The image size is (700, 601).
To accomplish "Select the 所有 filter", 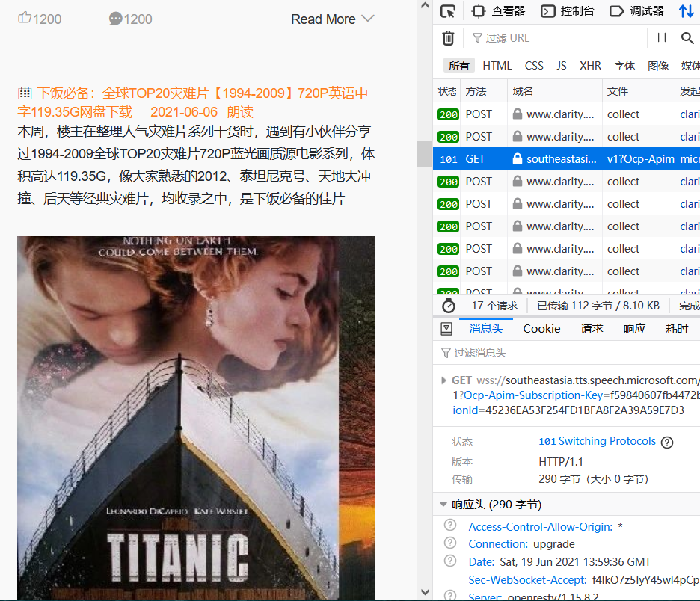I will pyautogui.click(x=459, y=66).
